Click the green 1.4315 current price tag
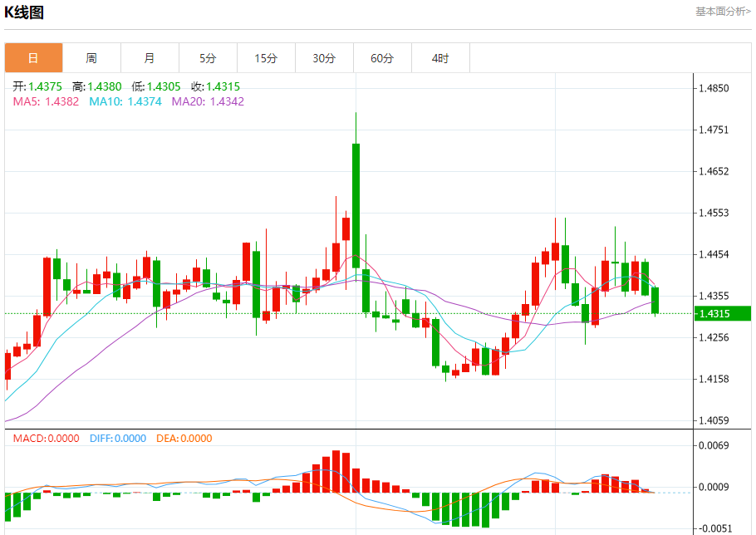The image size is (756, 535). [x=722, y=314]
